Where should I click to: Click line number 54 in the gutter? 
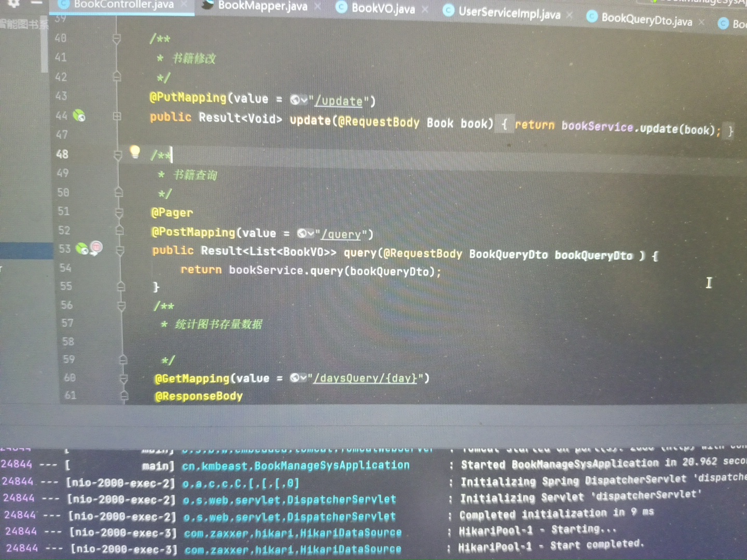(65, 268)
